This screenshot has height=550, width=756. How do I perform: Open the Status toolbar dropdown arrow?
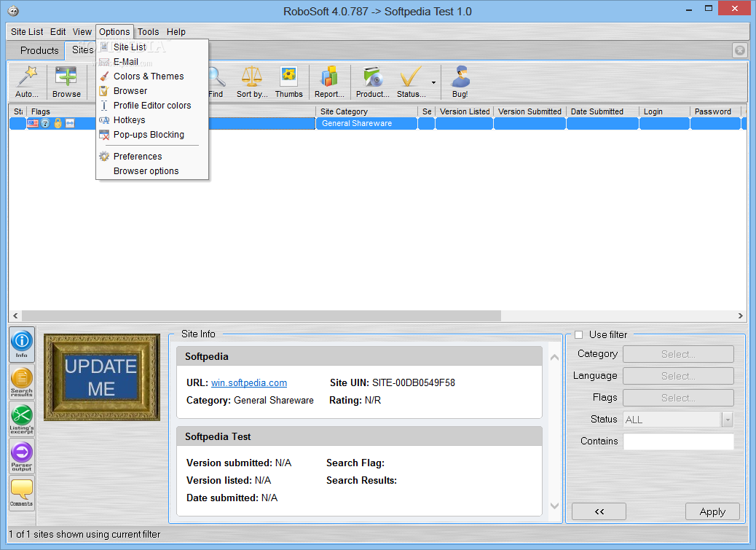pos(433,82)
